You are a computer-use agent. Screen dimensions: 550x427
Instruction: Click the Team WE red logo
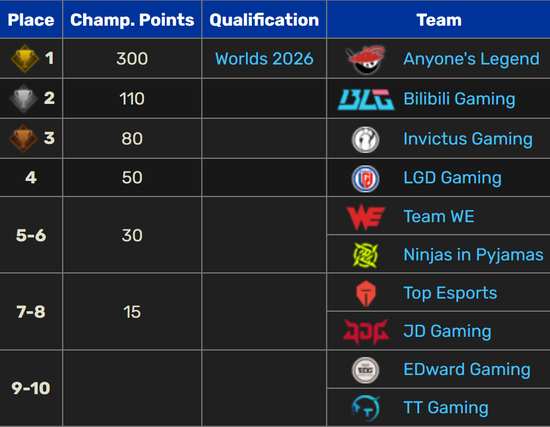click(365, 217)
